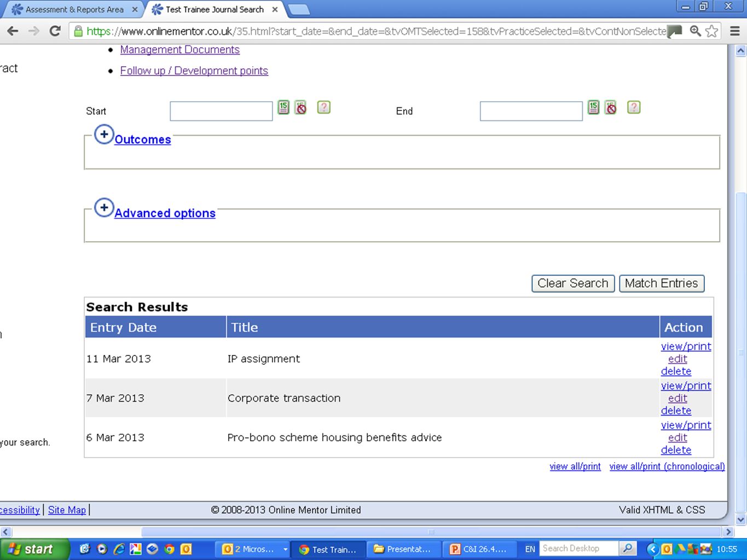Clear the End date with its reset icon
Viewport: 747px width, 560px height.
pyautogui.click(x=611, y=107)
